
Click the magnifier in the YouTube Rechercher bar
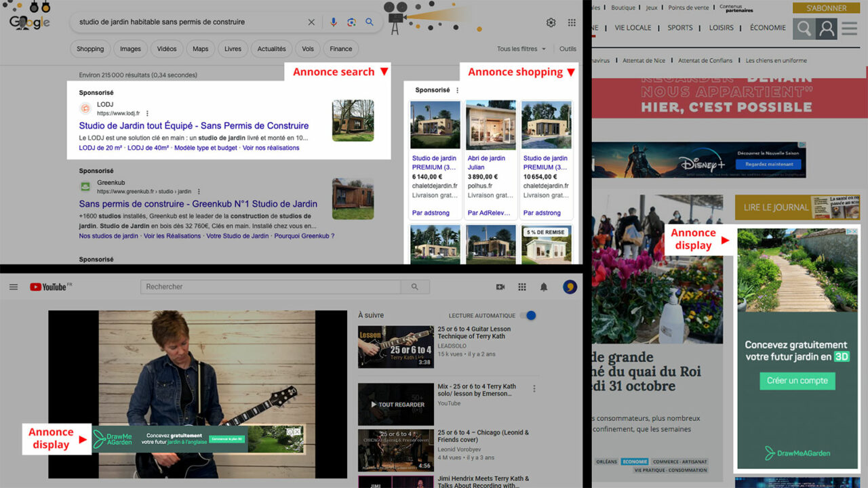point(414,286)
